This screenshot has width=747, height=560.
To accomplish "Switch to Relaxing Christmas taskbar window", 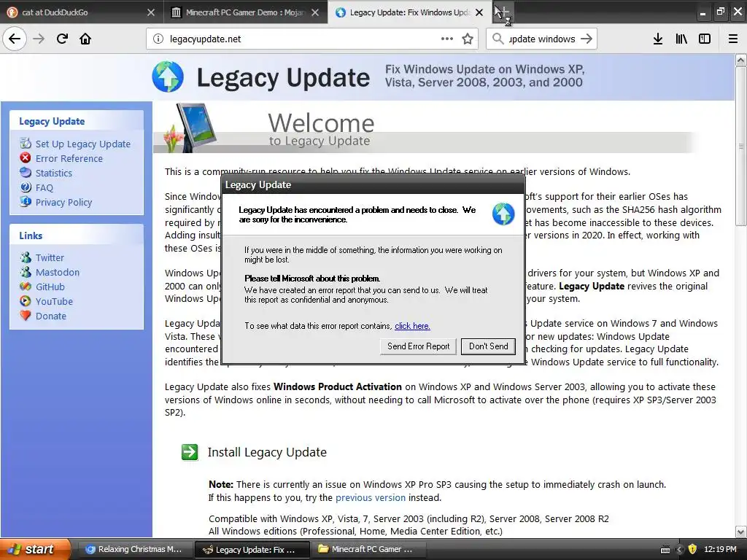I will coord(134,550).
